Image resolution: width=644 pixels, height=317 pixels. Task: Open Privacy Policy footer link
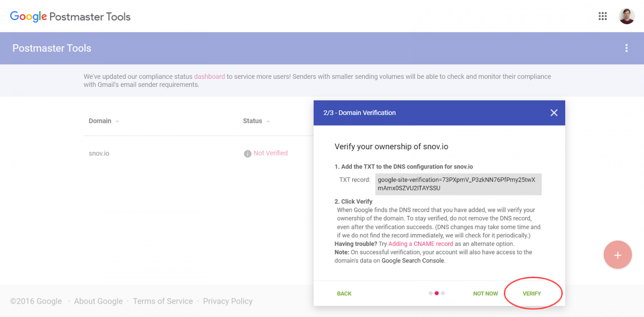pos(228,301)
